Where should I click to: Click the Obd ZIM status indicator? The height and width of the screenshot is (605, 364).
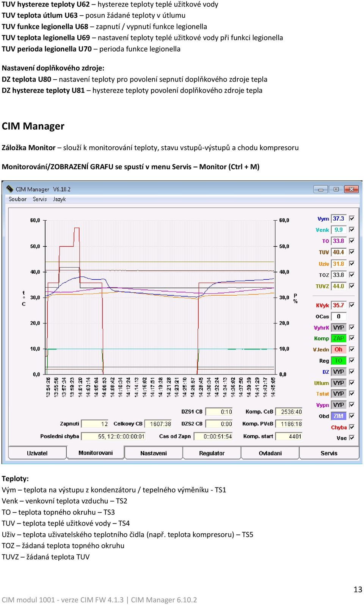coord(339,416)
